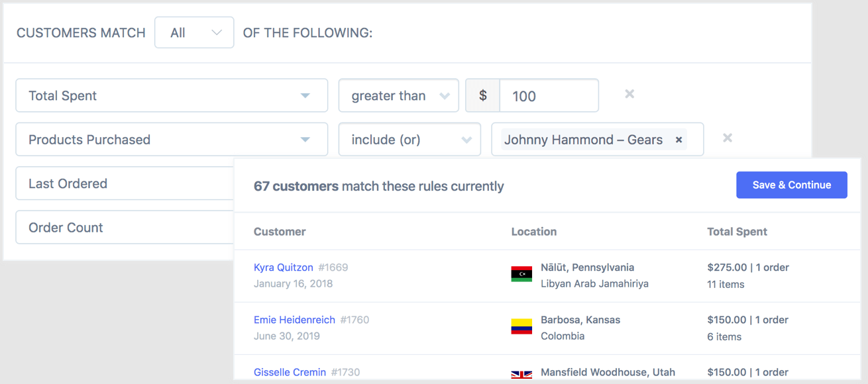Open the greater than operator dropdown
Viewport: 868px width, 384px height.
[398, 96]
